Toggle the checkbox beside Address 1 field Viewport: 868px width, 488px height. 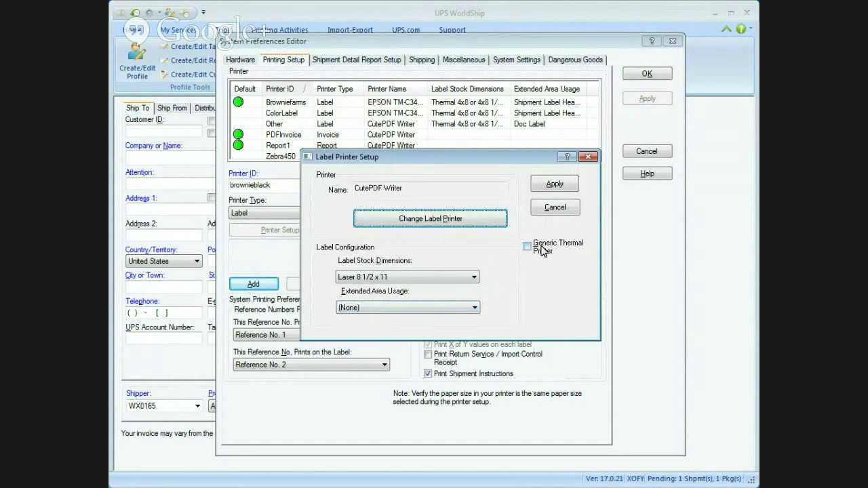coord(212,198)
